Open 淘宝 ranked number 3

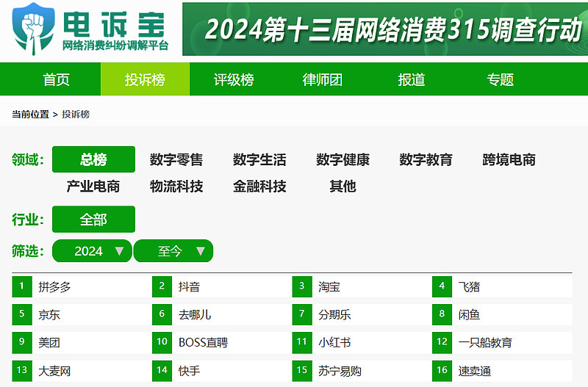(x=329, y=287)
